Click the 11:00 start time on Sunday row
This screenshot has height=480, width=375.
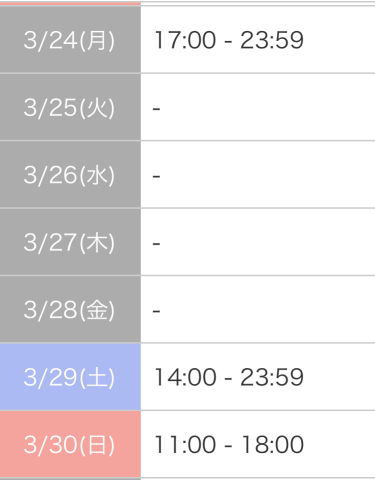click(x=185, y=445)
